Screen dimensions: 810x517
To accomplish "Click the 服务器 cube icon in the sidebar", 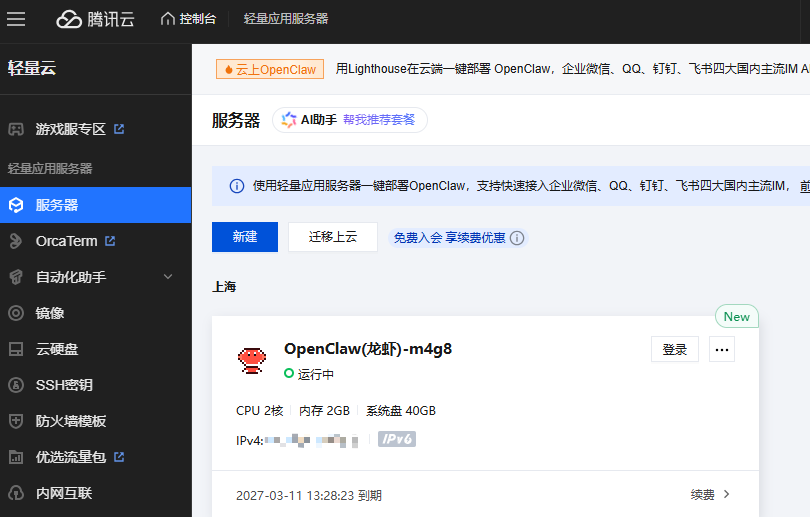I will pos(16,205).
